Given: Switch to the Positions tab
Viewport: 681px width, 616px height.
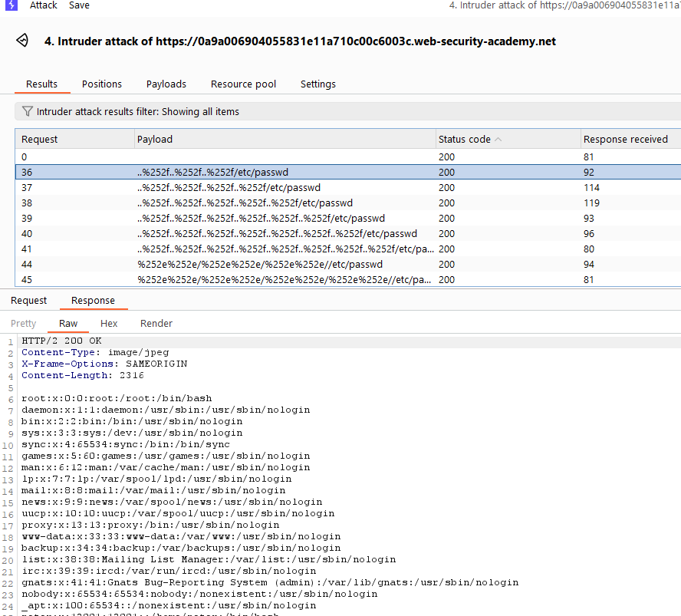Looking at the screenshot, I should coord(102,84).
